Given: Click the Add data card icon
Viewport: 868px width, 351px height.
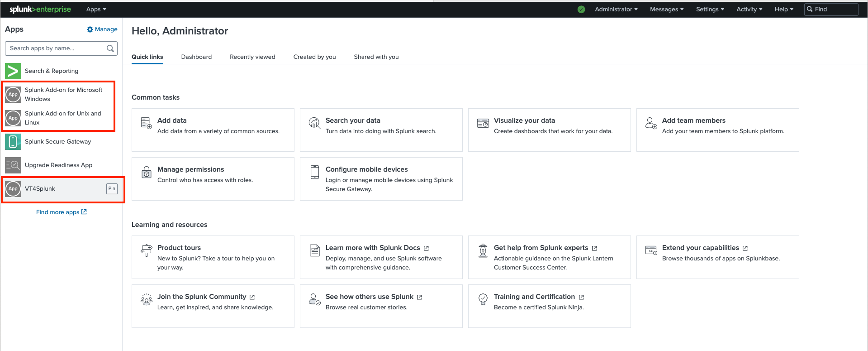Looking at the screenshot, I should coord(146,123).
